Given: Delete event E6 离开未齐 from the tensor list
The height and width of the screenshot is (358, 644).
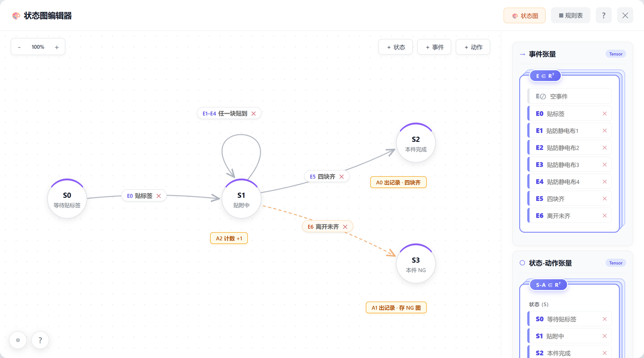Looking at the screenshot, I should click(605, 216).
